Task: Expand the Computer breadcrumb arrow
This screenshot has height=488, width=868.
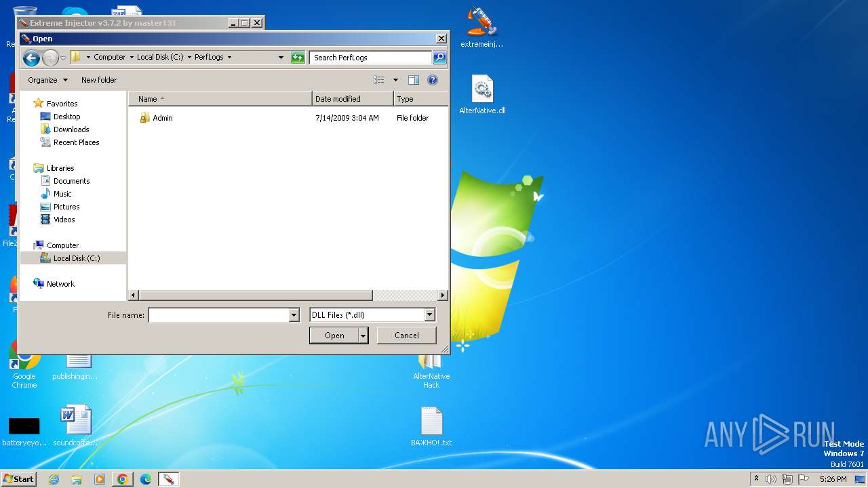Action: coord(132,58)
